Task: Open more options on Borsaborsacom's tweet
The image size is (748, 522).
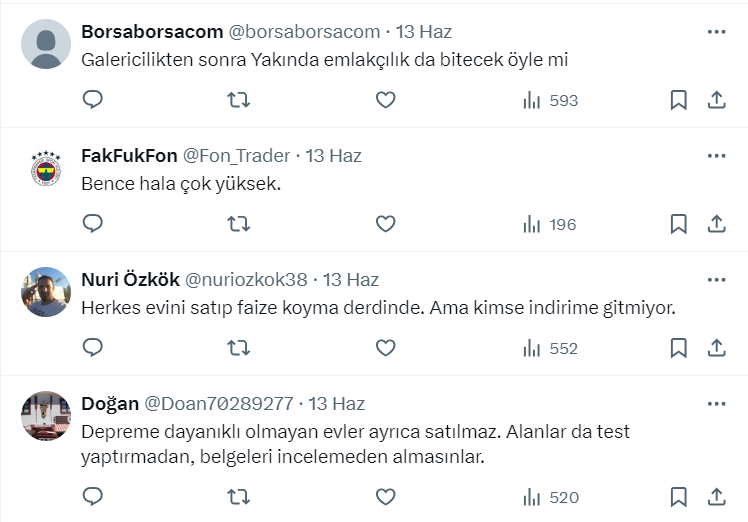Action: tap(716, 32)
